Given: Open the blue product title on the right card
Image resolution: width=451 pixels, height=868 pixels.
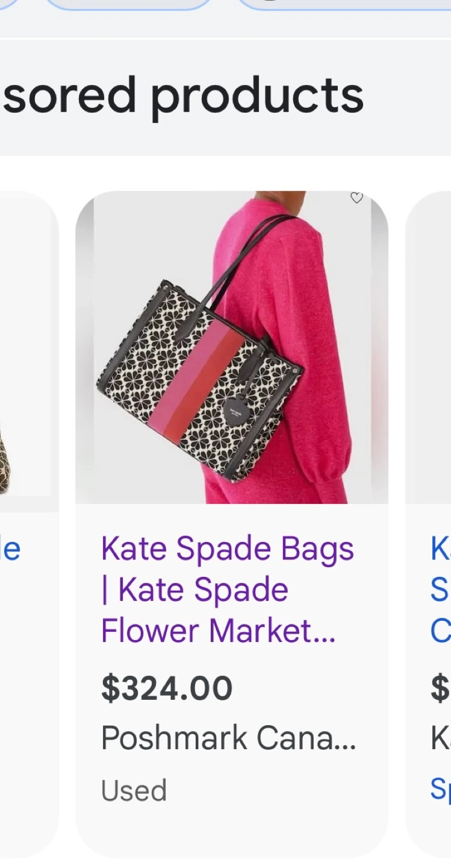Looking at the screenshot, I should point(441,590).
